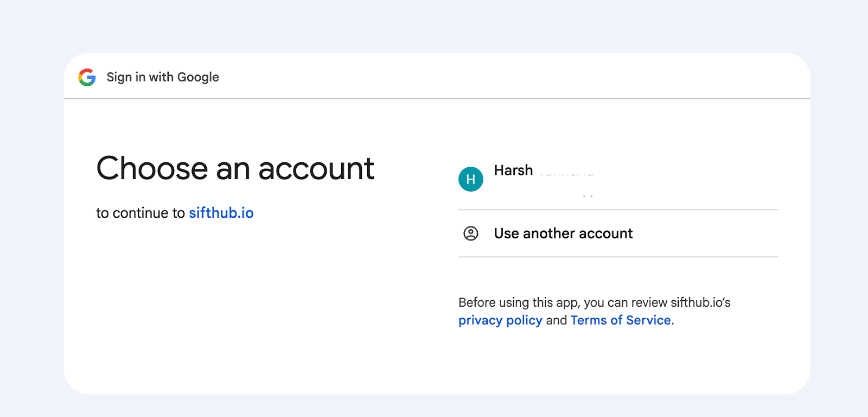Click the "Choose an account" heading

point(235,168)
